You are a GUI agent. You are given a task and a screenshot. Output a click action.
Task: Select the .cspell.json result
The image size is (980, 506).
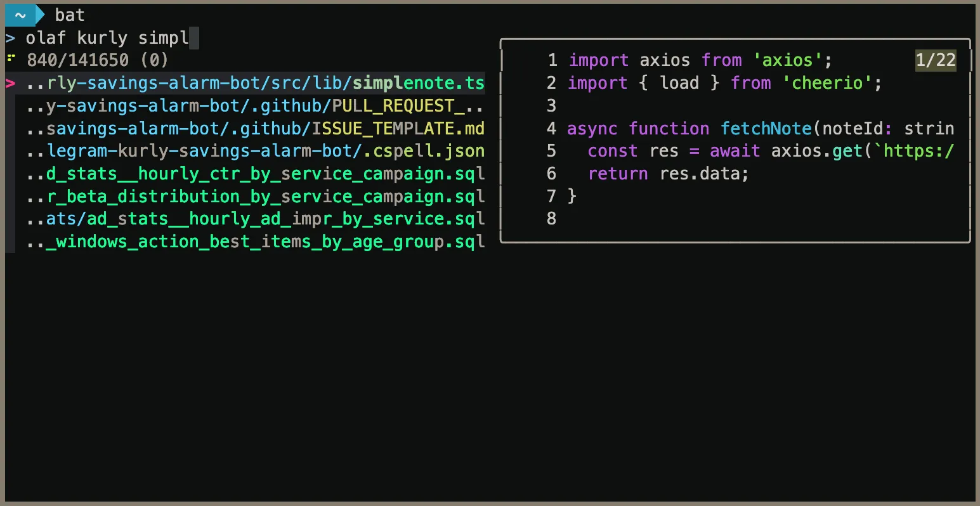pyautogui.click(x=256, y=151)
